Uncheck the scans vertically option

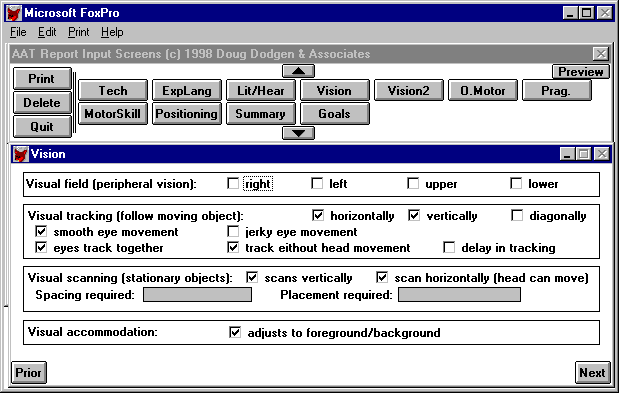click(252, 277)
